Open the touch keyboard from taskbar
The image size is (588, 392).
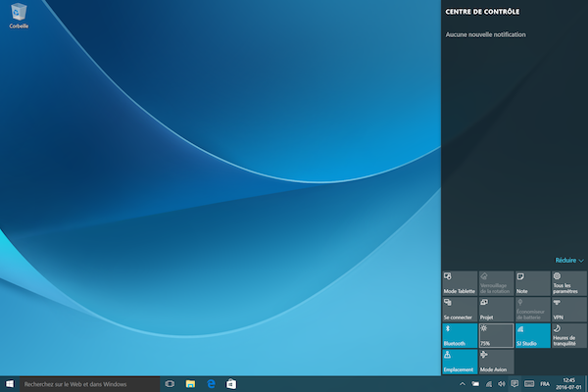pyautogui.click(x=529, y=384)
